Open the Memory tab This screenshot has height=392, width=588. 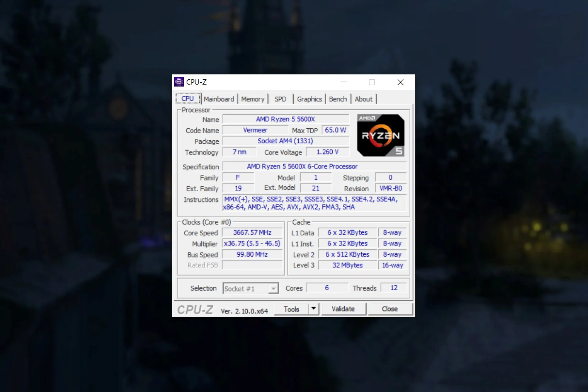(252, 99)
